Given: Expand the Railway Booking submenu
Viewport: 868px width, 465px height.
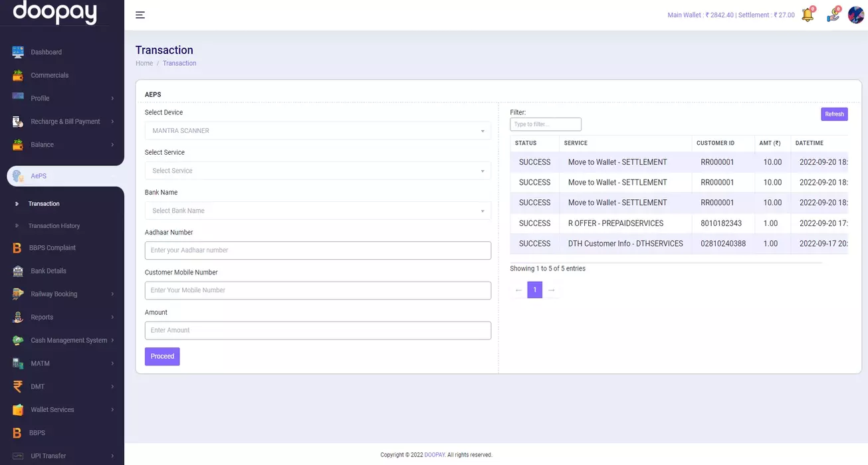Looking at the screenshot, I should [62, 294].
